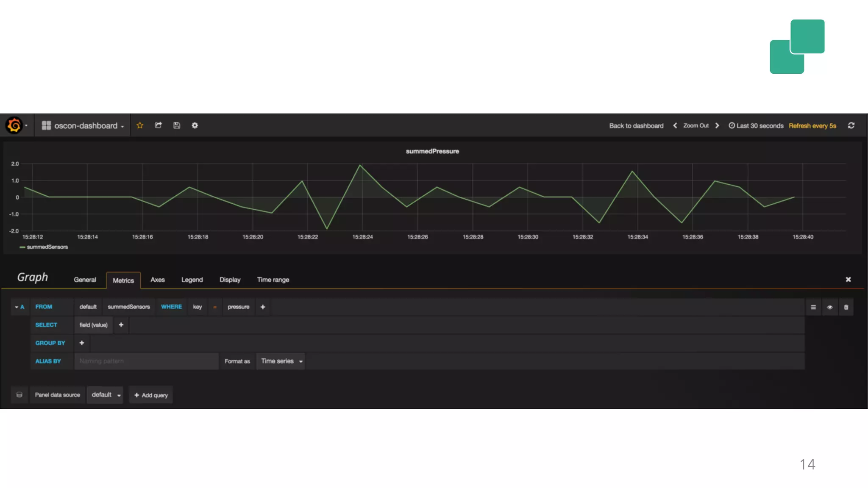This screenshot has height=488, width=868.
Task: Click the Add query button
Action: click(151, 395)
